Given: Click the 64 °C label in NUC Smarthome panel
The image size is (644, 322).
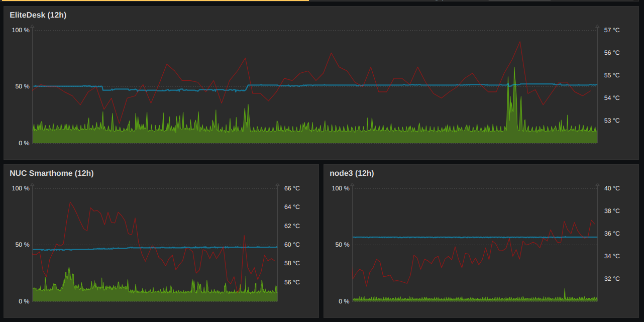Looking at the screenshot, I should [292, 207].
